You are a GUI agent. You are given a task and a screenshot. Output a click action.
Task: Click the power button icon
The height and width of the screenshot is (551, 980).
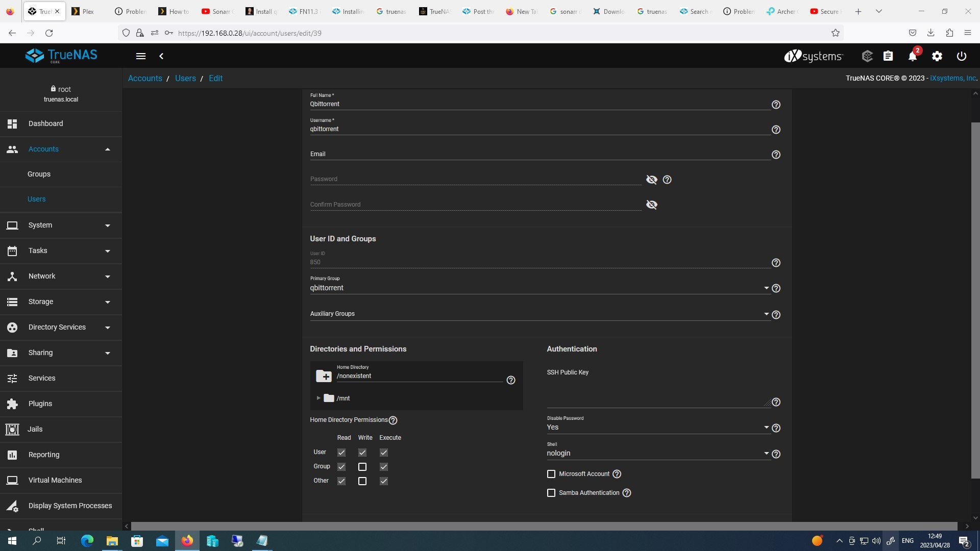(961, 56)
